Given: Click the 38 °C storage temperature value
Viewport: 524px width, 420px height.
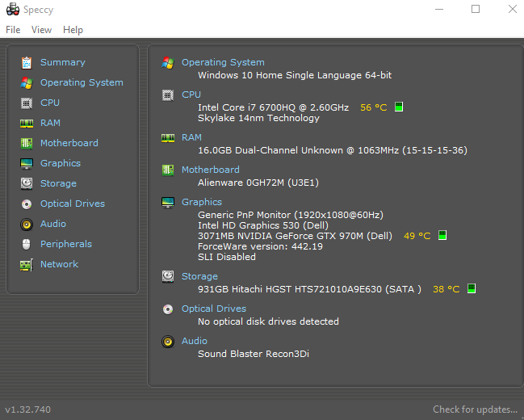Looking at the screenshot, I should point(446,289).
